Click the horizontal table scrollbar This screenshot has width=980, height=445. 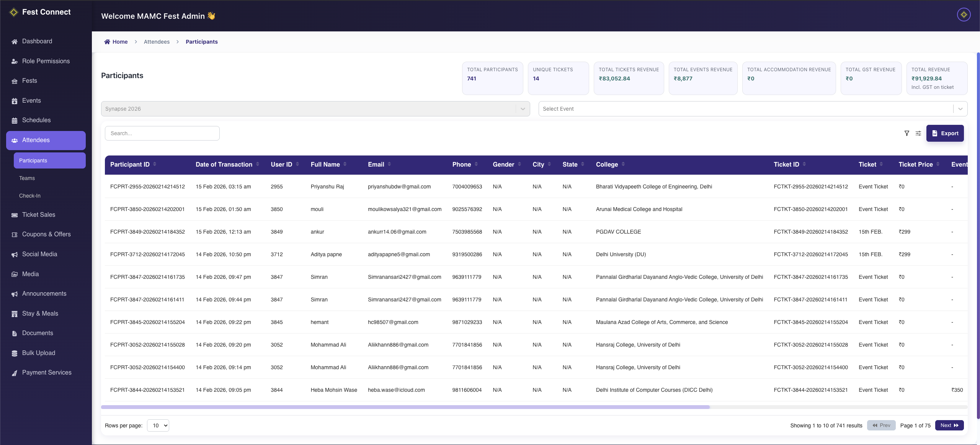405,407
